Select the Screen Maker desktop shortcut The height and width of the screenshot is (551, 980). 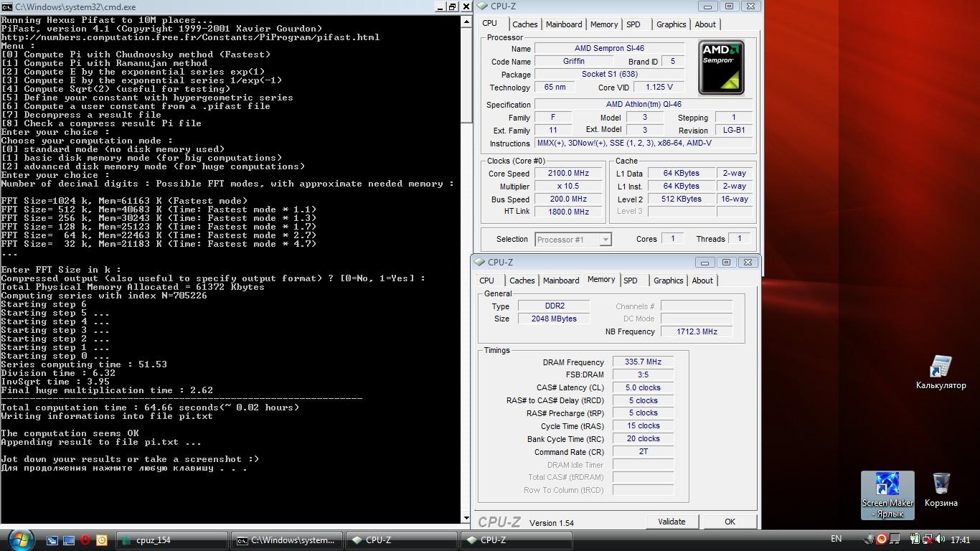(x=887, y=495)
